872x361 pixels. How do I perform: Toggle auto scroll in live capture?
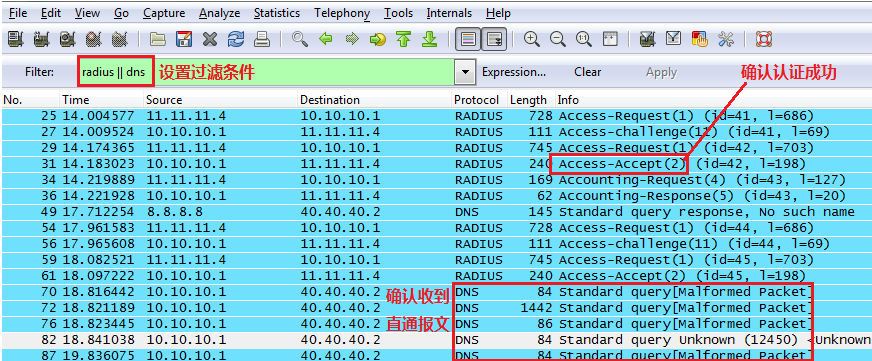494,39
